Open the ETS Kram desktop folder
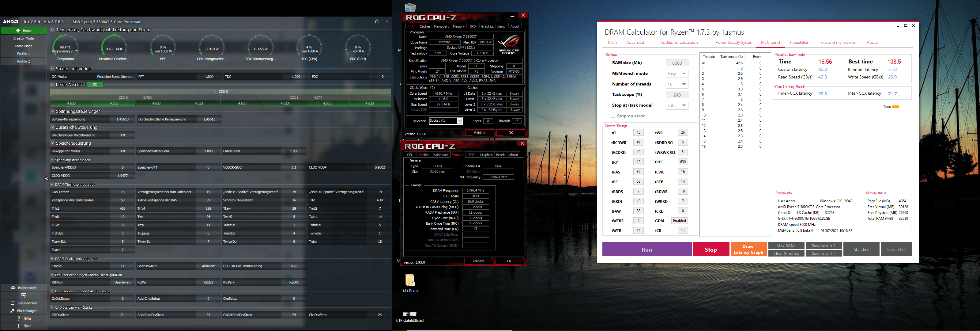 (x=410, y=281)
